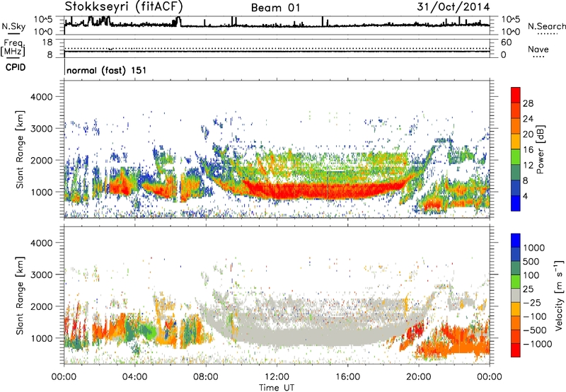Viewport: 566px width, 392px height.
Task: Click the 'Power [dB]' colorbar title
Action: pos(540,149)
